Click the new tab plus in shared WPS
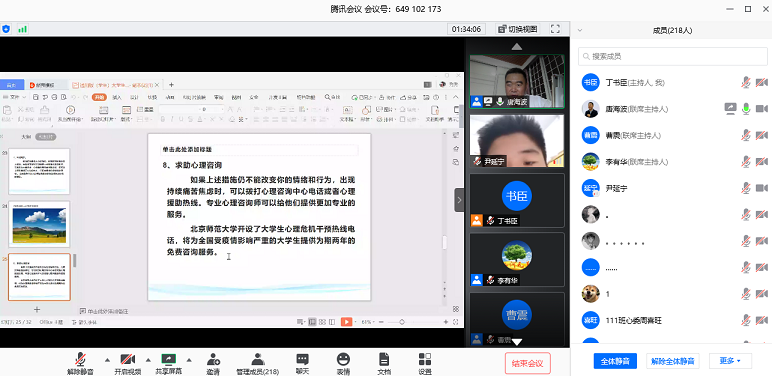This screenshot has width=772, height=376. (171, 85)
